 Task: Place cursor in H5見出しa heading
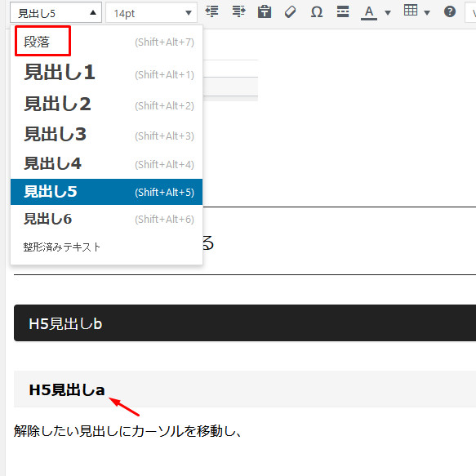click(x=67, y=389)
